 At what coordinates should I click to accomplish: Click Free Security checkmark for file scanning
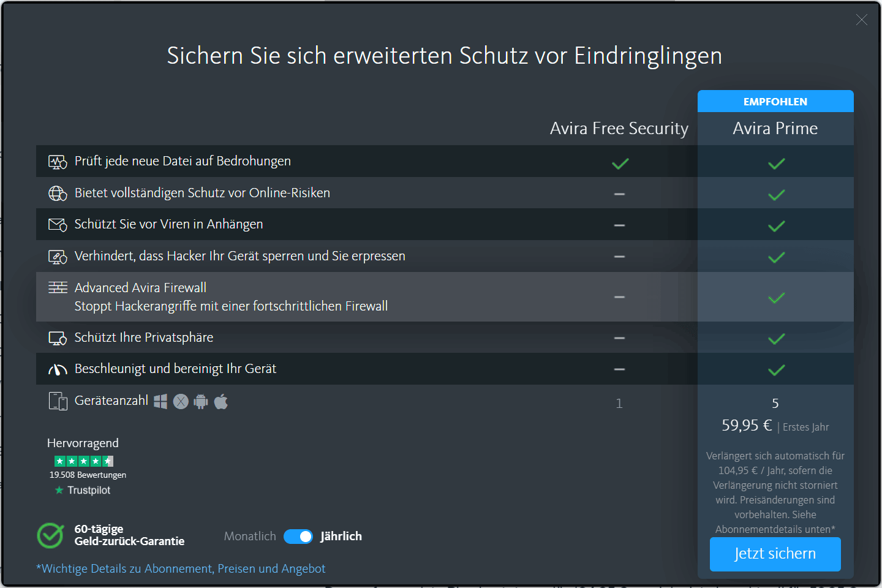coord(620,164)
